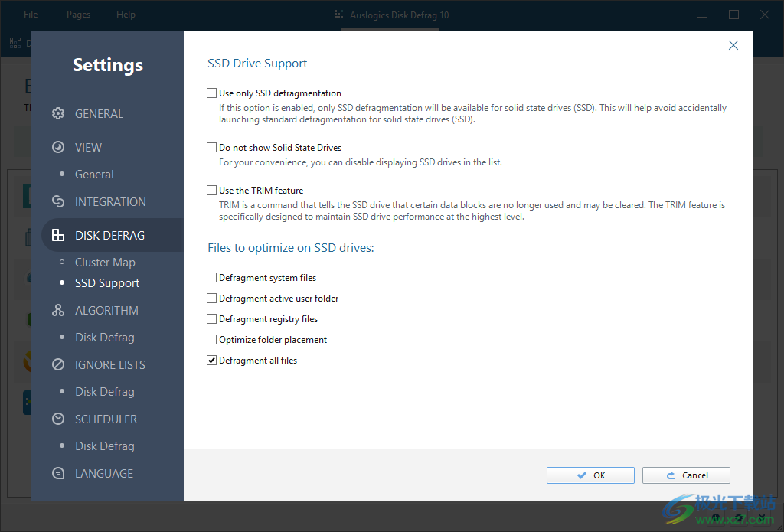Viewport: 784px width, 532px height.
Task: Open the GENERAL settings section
Action: point(99,114)
